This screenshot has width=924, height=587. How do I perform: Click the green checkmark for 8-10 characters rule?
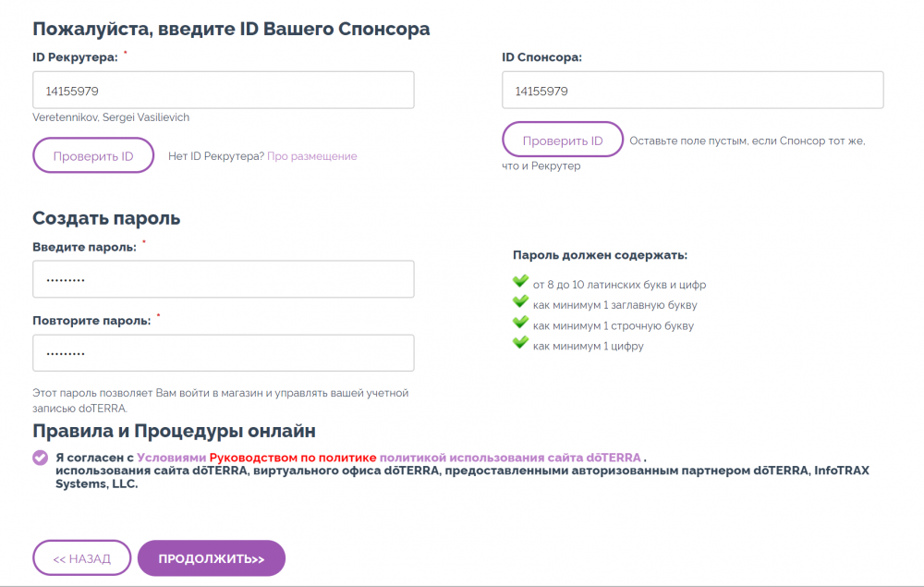[520, 280]
